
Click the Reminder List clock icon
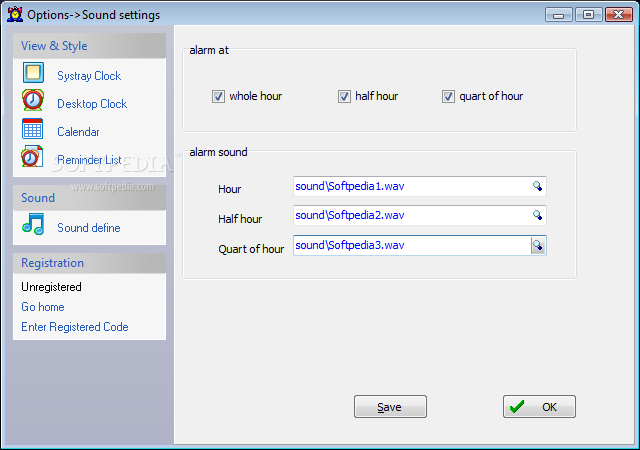point(32,156)
